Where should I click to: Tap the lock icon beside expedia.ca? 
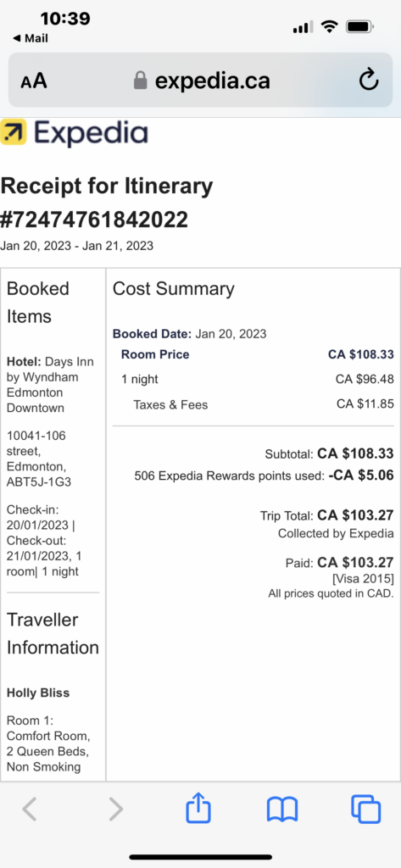[x=141, y=81]
